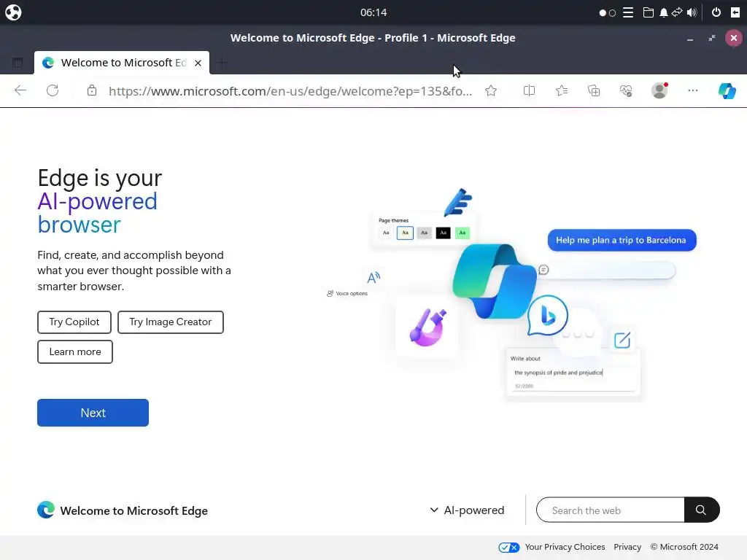The image size is (747, 560).
Task: Open notifications bell in system tray
Action: pos(663,12)
